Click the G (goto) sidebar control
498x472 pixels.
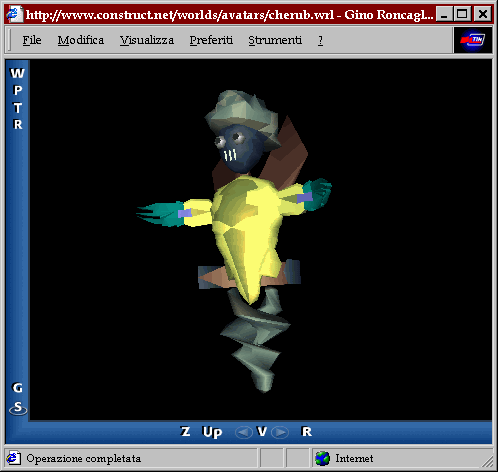[x=17, y=388]
